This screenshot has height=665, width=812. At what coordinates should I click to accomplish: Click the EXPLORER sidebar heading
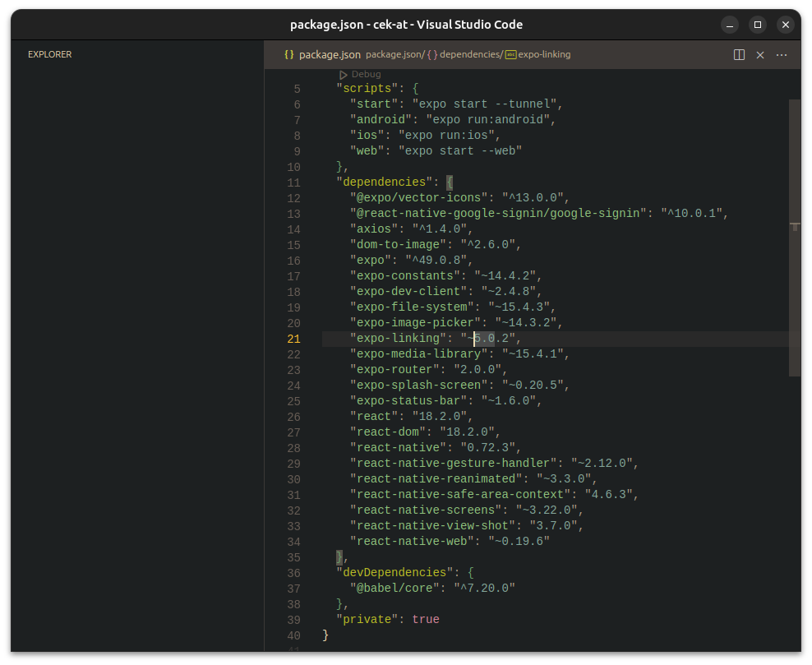[x=49, y=54]
